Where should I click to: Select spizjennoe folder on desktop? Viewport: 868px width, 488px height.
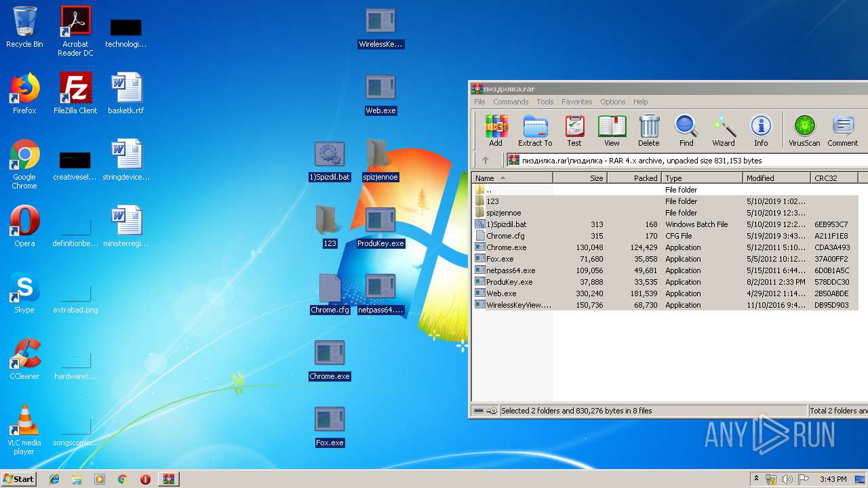pos(380,160)
